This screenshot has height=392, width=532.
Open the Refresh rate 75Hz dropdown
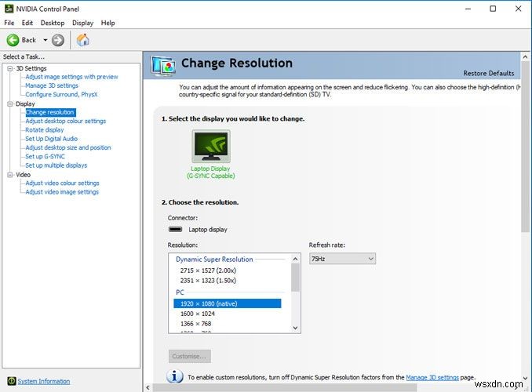342,259
